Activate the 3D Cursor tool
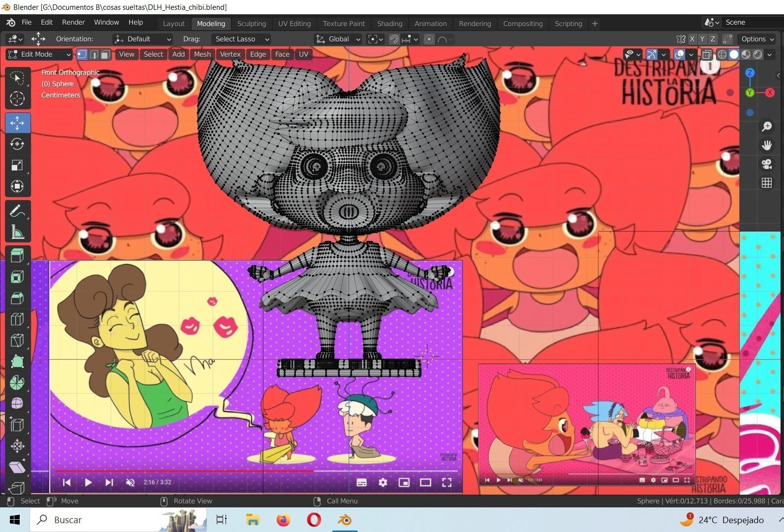The image size is (784, 532). 18,99
